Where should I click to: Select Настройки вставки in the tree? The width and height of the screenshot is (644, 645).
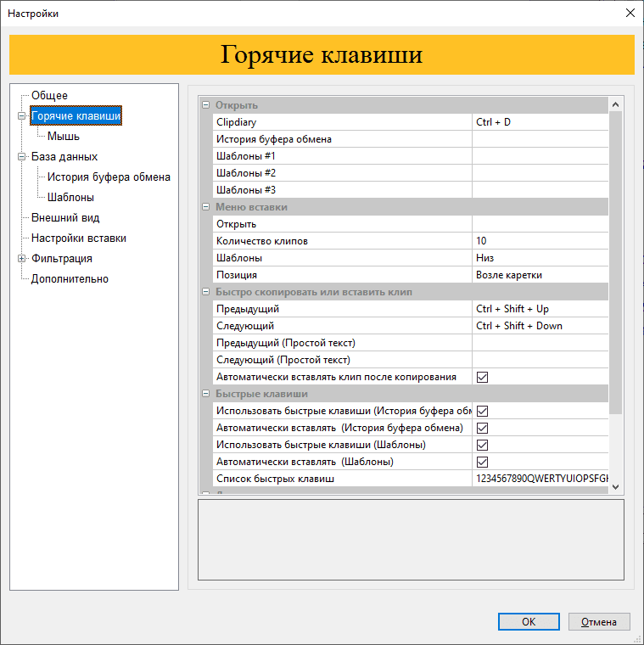tap(79, 238)
